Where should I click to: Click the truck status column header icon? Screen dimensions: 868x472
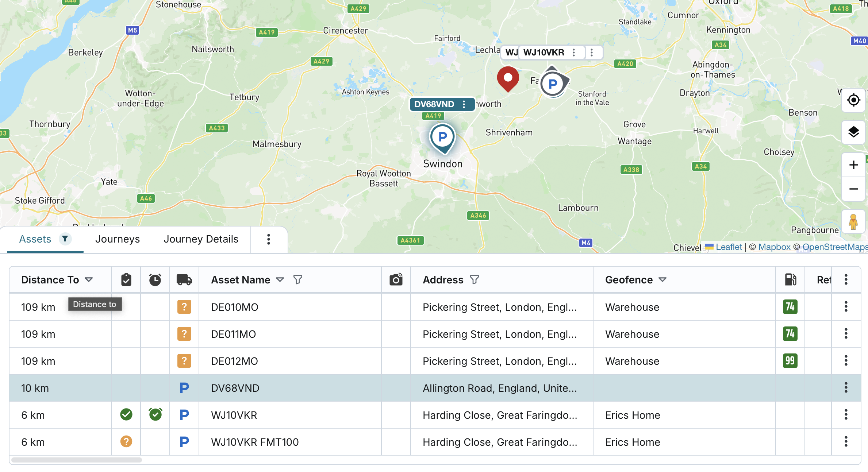point(184,280)
